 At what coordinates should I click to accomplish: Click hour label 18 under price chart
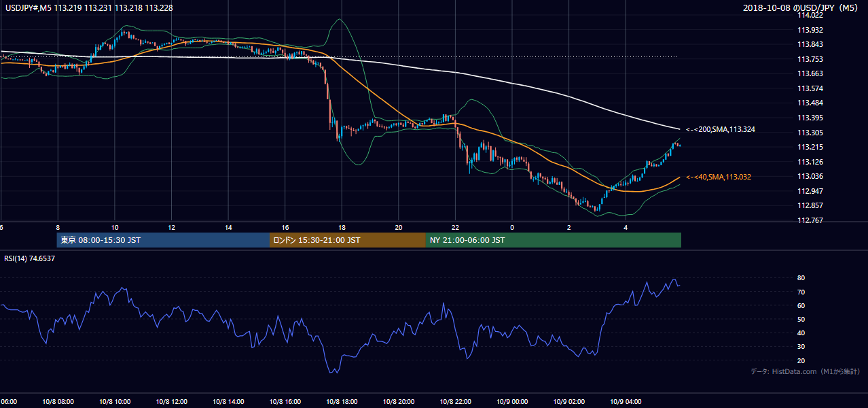(x=342, y=227)
